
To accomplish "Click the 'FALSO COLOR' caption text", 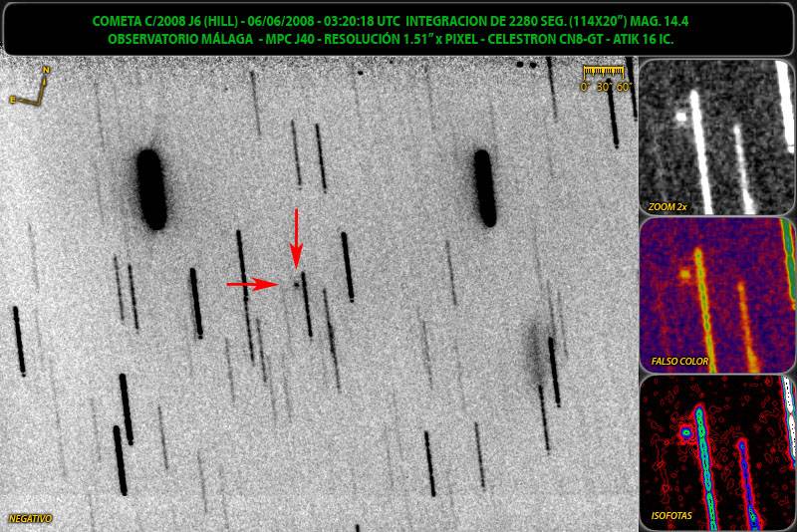I will tap(679, 362).
